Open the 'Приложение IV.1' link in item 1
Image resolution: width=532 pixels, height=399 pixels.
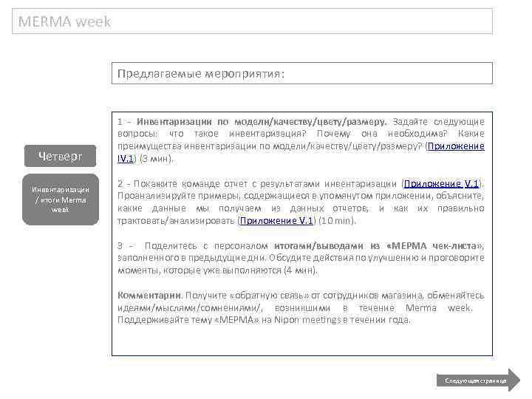click(456, 146)
